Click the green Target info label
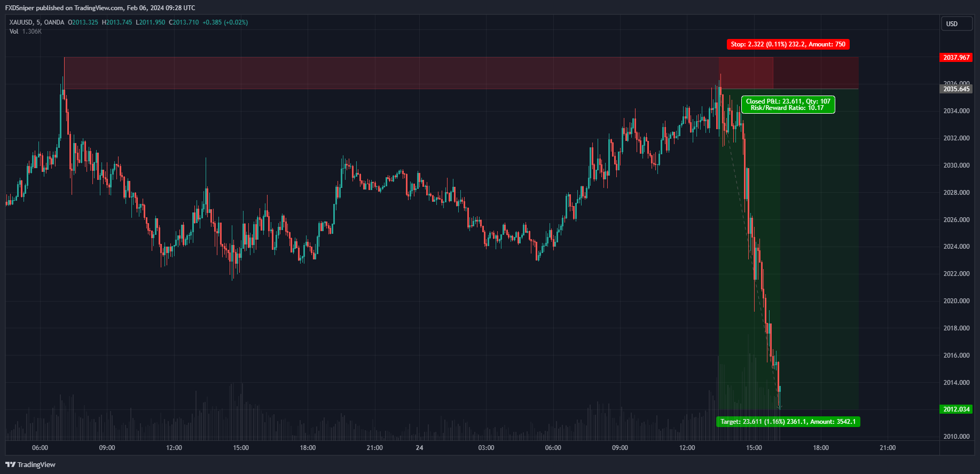This screenshot has height=474, width=980. point(788,422)
